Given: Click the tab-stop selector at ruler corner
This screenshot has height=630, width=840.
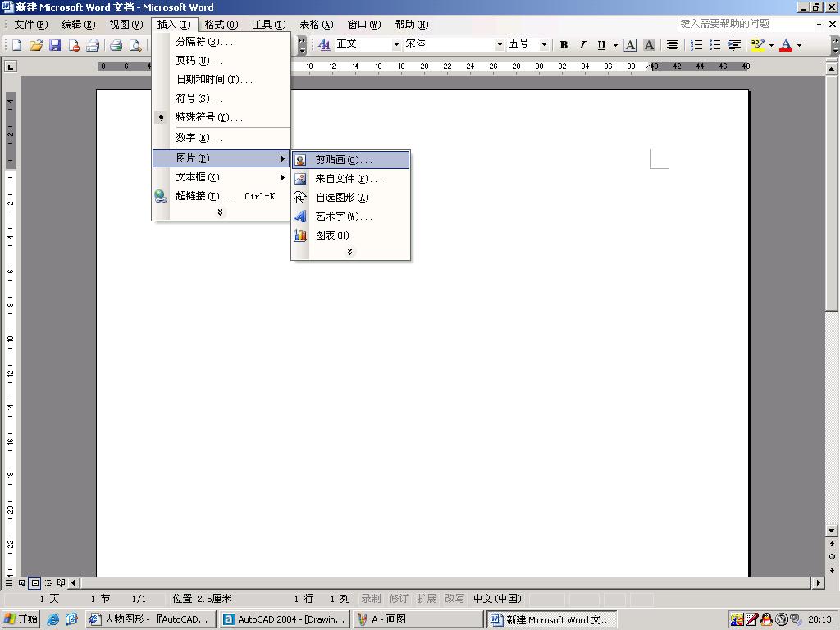Looking at the screenshot, I should (x=10, y=66).
